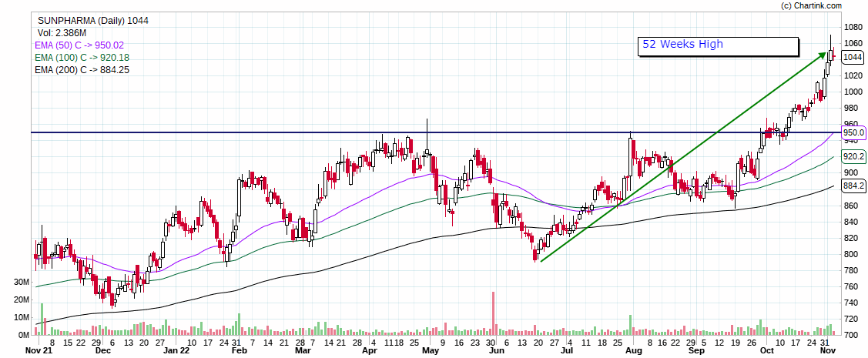Click the 700 price axis label

(x=850, y=336)
